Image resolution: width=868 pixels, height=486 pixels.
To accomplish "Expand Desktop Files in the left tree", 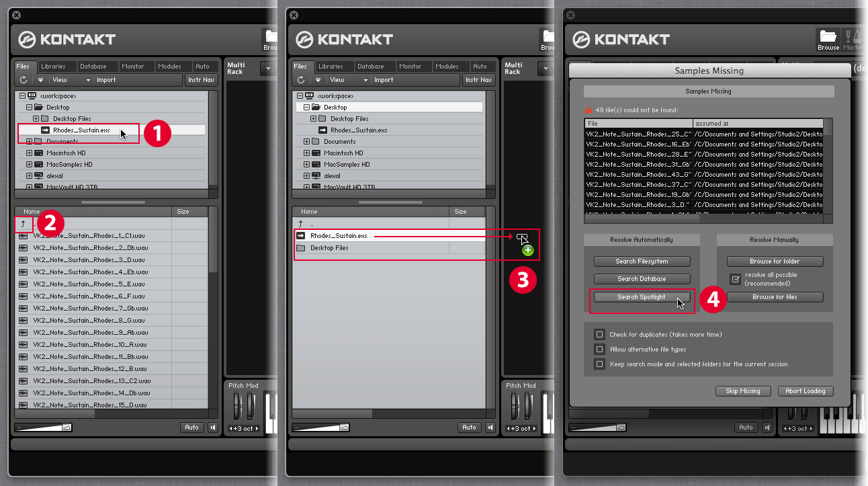I will (x=36, y=119).
